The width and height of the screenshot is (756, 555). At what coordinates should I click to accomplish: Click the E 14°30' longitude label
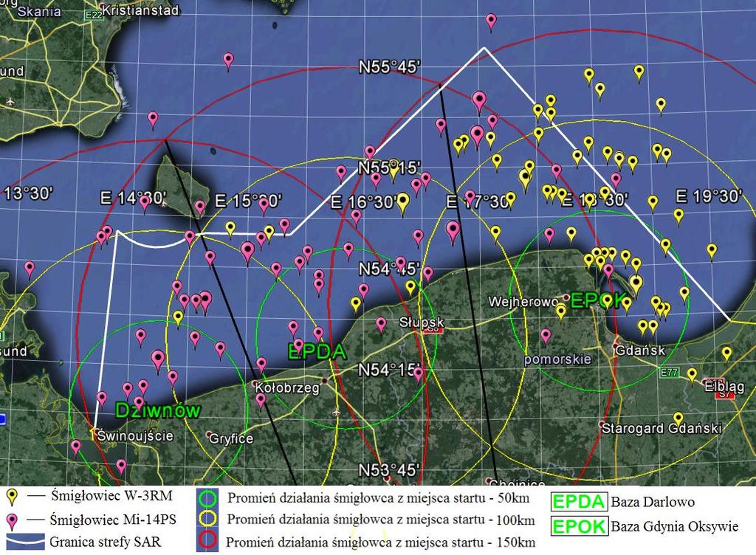point(133,198)
